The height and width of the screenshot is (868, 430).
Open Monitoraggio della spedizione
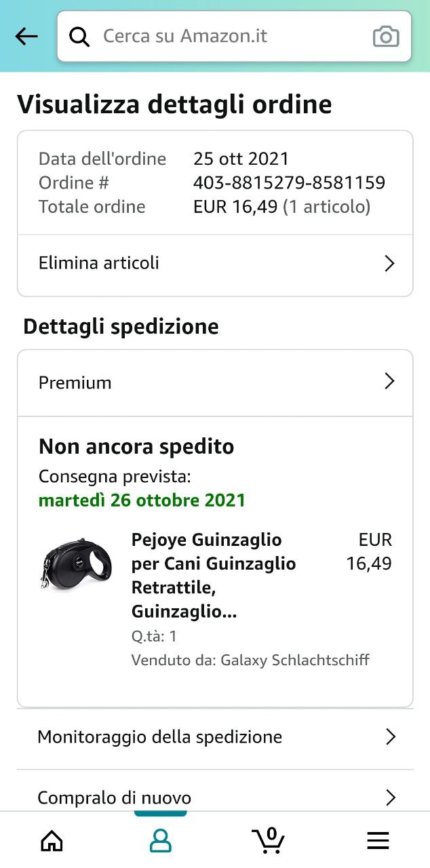(x=160, y=737)
